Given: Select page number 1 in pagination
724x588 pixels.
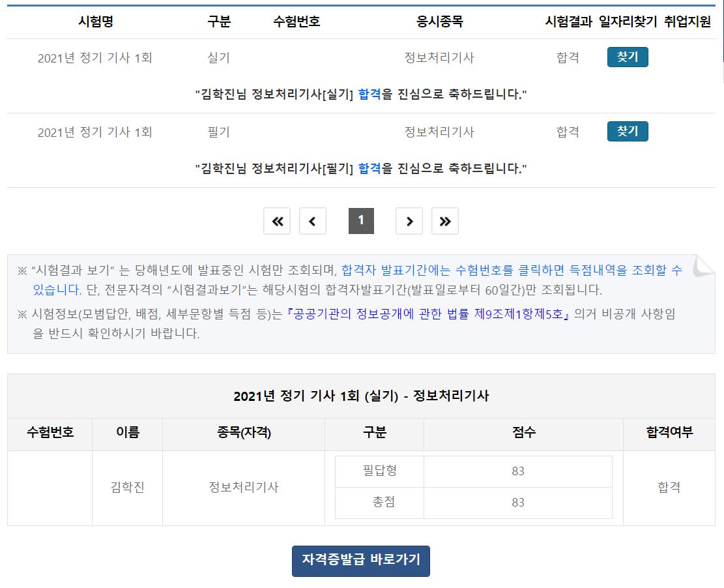Looking at the screenshot, I should (361, 221).
